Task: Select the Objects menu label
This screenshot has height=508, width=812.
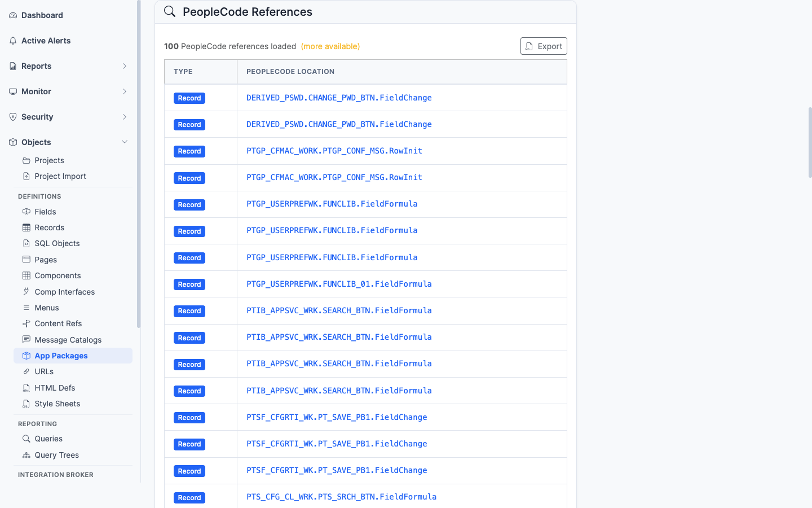Action: pos(36,142)
